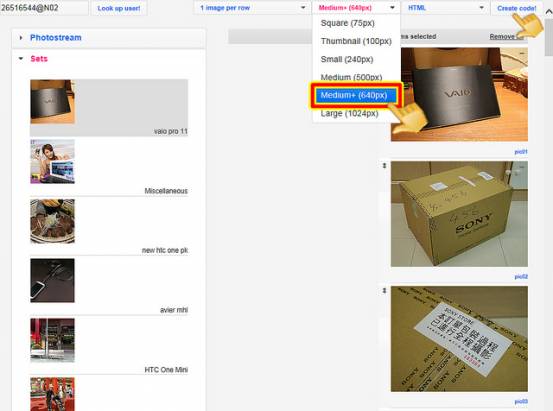Image resolution: width=553 pixels, height=411 pixels.
Task: Click the Photostream heading text
Action: point(56,37)
